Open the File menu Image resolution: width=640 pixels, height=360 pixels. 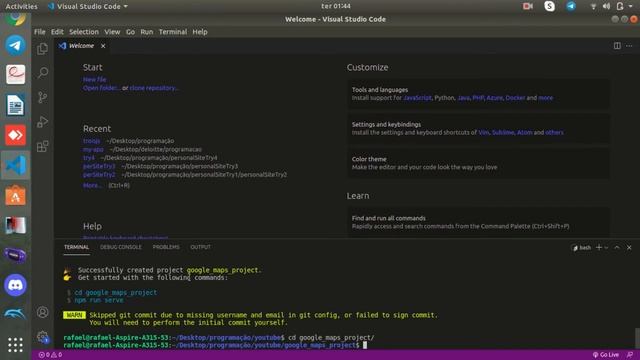(x=40, y=32)
